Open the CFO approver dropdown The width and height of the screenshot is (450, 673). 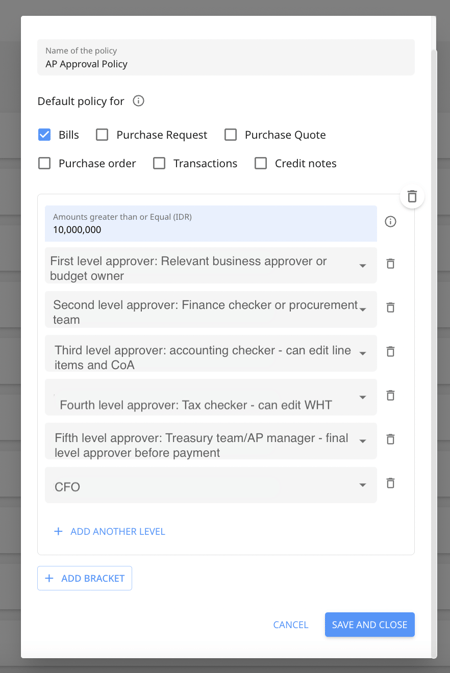[x=211, y=485]
